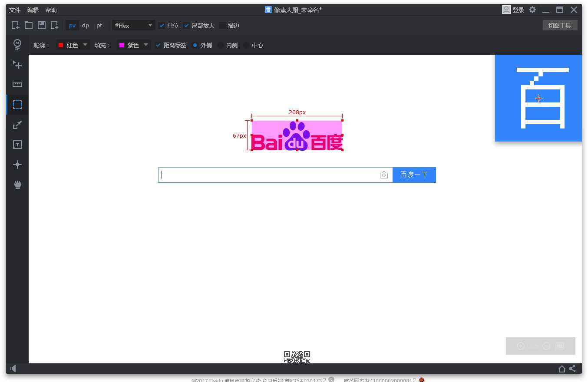Select the Text annotation tool
This screenshot has height=382, width=588.
17,145
